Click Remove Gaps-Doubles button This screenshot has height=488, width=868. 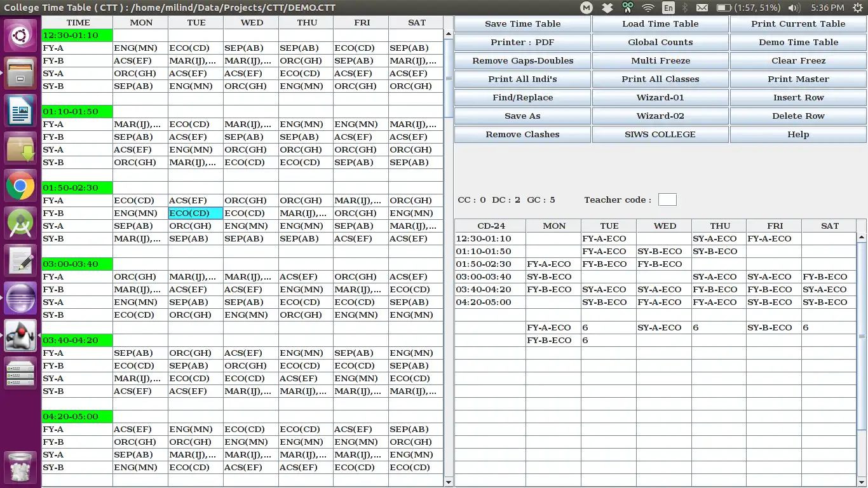click(x=522, y=60)
